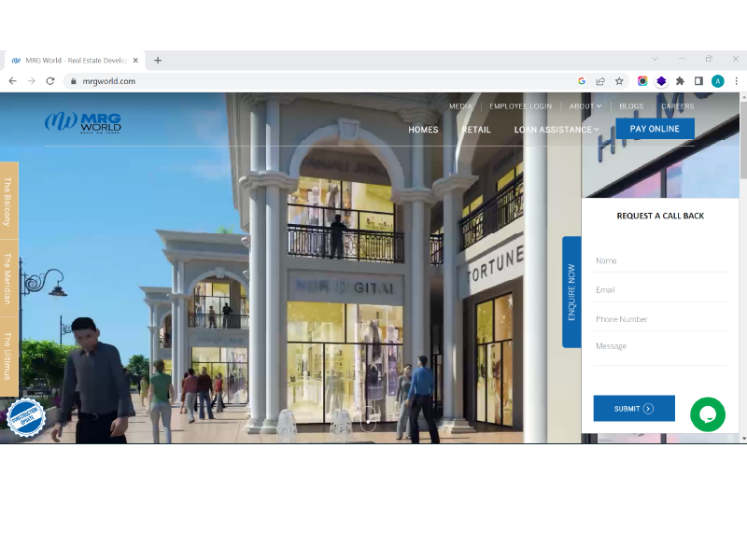
Task: Submit the call back request form
Action: (x=633, y=408)
